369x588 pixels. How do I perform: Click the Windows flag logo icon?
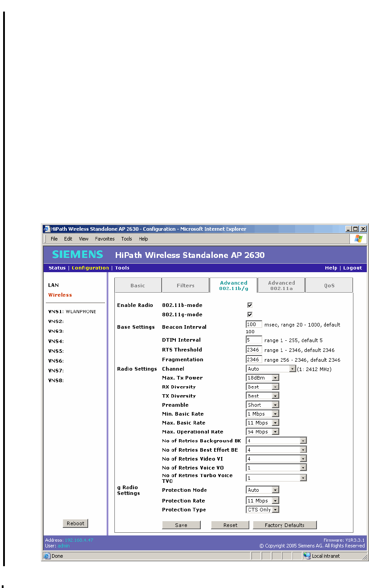point(358,239)
